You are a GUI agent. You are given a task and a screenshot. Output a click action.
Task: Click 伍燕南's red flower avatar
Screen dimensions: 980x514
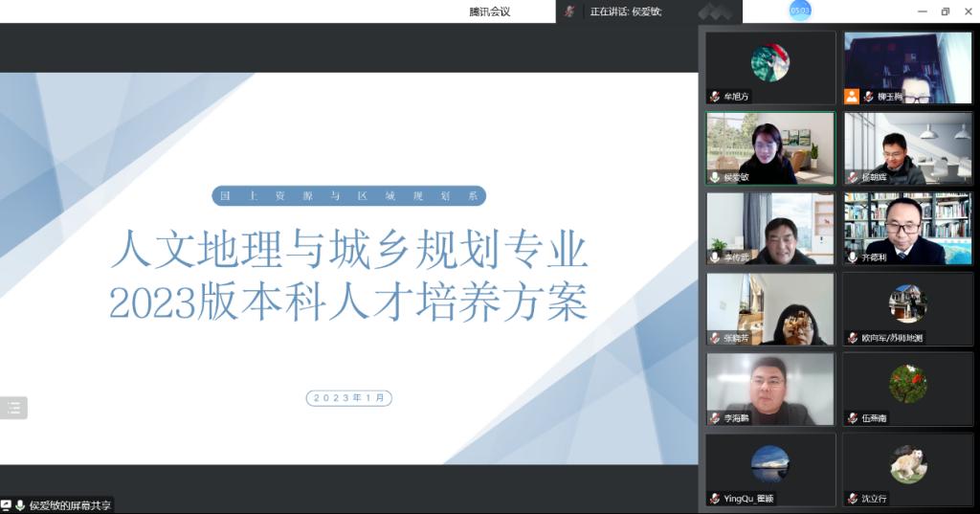907,383
